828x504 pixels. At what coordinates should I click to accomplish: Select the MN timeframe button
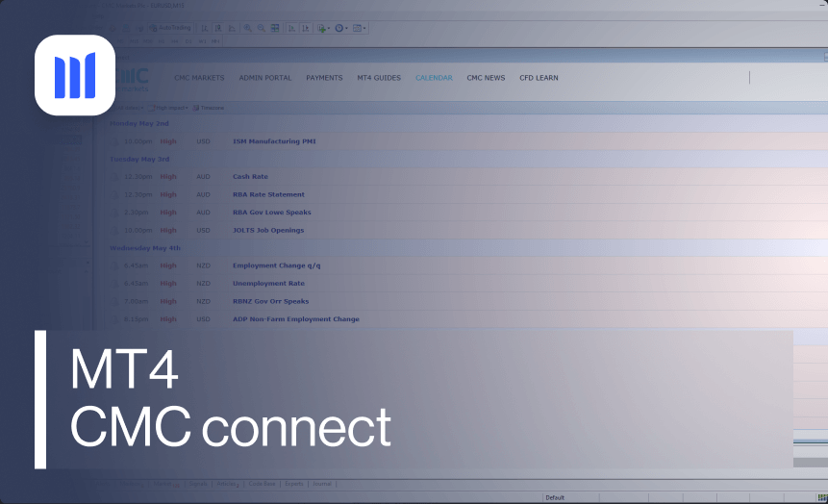(215, 41)
